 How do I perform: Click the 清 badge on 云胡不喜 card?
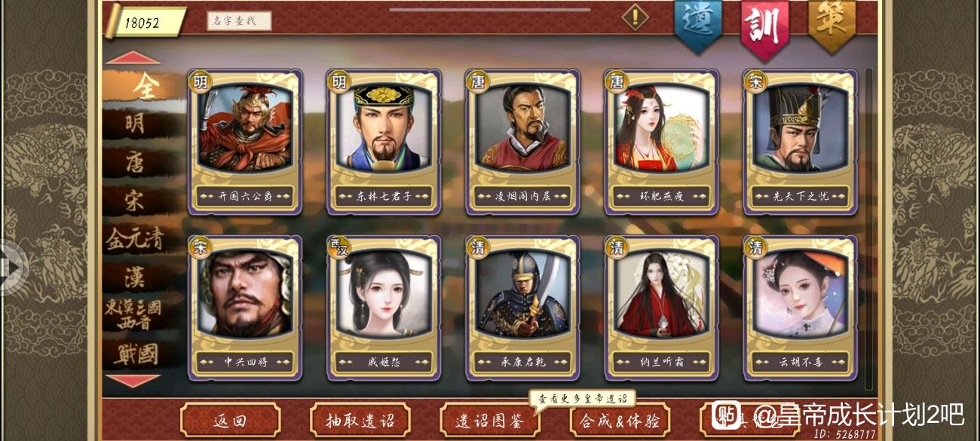(x=755, y=247)
